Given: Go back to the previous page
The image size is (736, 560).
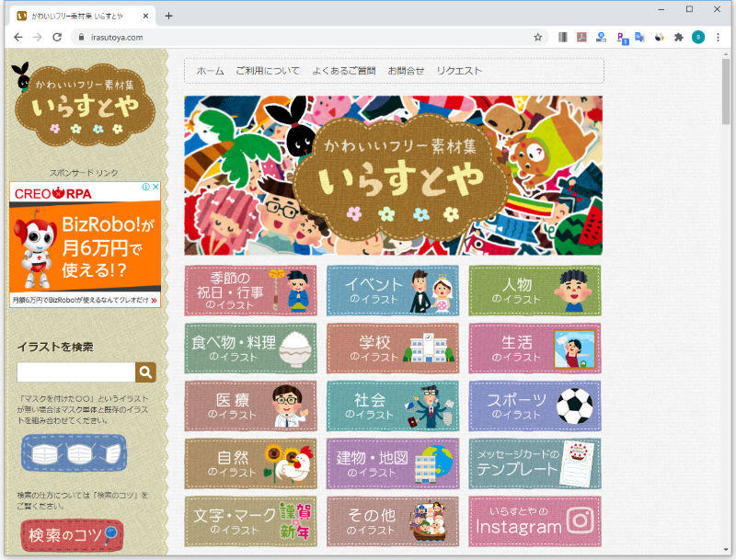Looking at the screenshot, I should pyautogui.click(x=17, y=37).
